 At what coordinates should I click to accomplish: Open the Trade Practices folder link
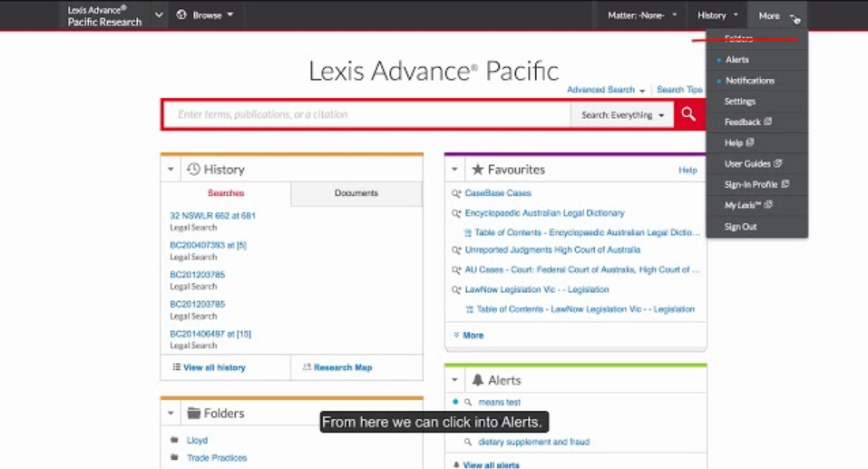click(x=217, y=458)
